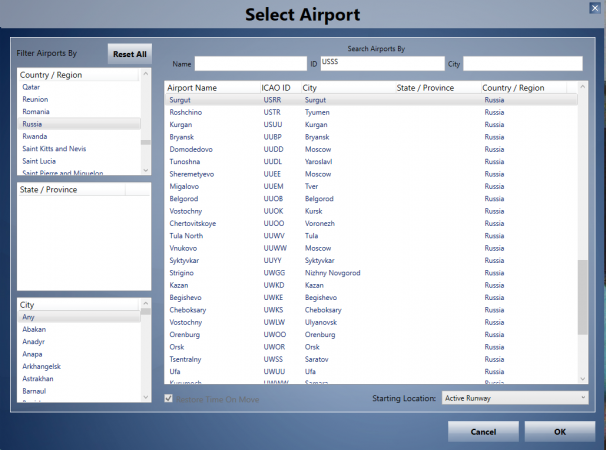Select the Orenburg UWOO airport row
Viewport: 606px width, 450px height.
coord(371,335)
